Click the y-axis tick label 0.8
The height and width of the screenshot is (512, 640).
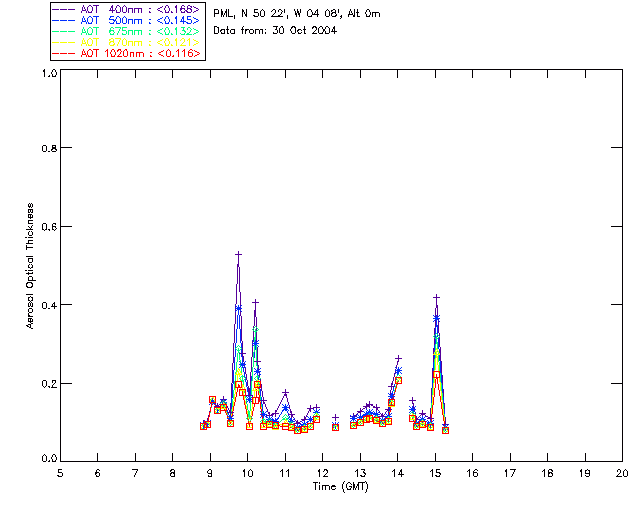pos(49,148)
